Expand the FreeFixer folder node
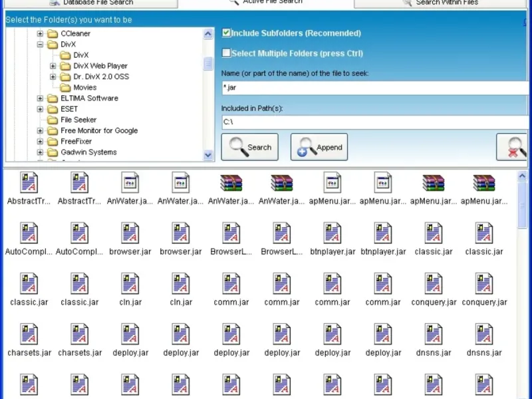 coord(40,142)
